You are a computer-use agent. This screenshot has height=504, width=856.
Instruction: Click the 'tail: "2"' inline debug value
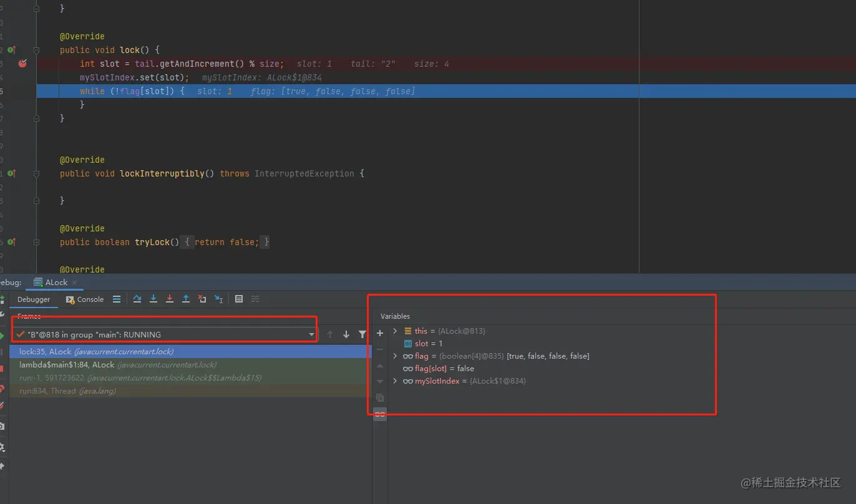click(x=372, y=64)
